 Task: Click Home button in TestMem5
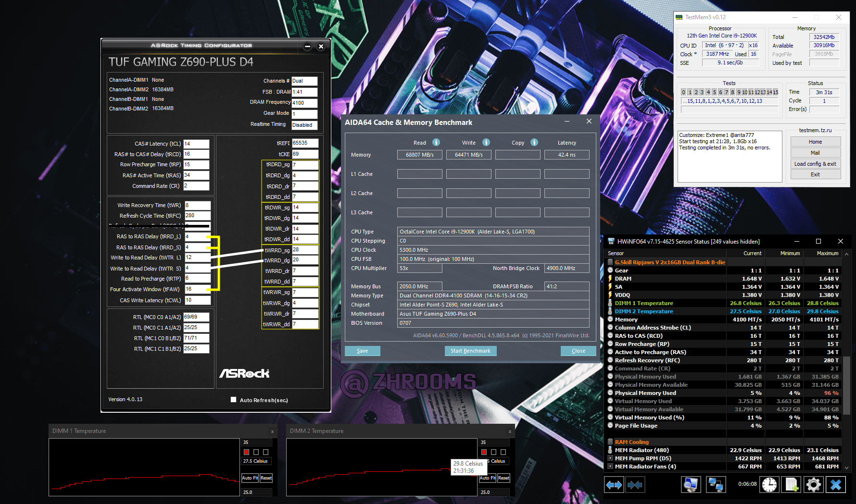tap(816, 142)
